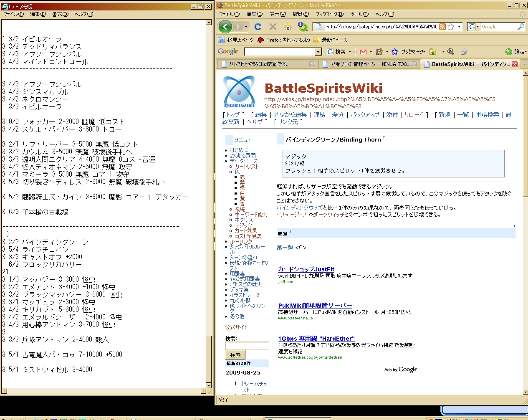
Task: Open 最新ニュース feed bookmark
Action: (330, 40)
